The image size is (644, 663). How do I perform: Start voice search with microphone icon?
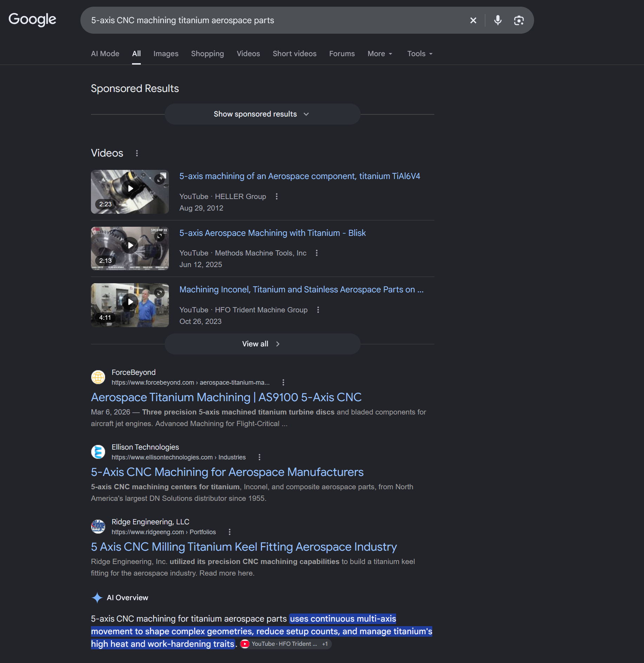(498, 20)
